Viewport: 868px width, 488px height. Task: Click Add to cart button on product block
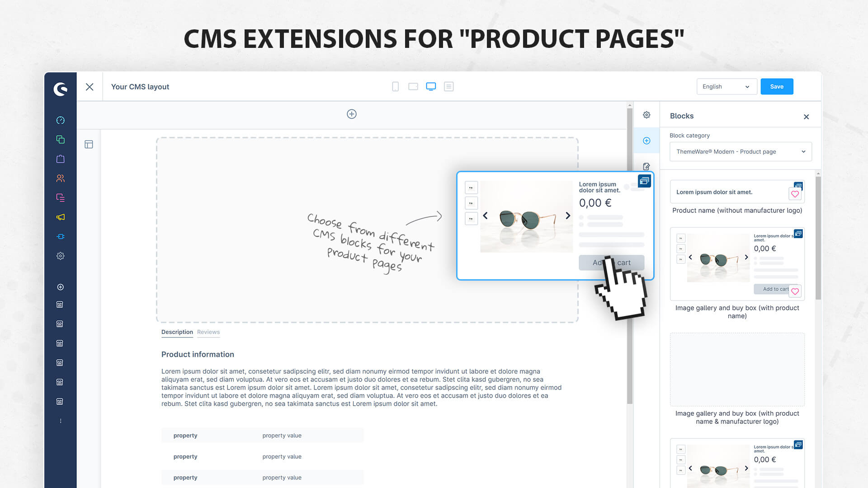coord(611,262)
